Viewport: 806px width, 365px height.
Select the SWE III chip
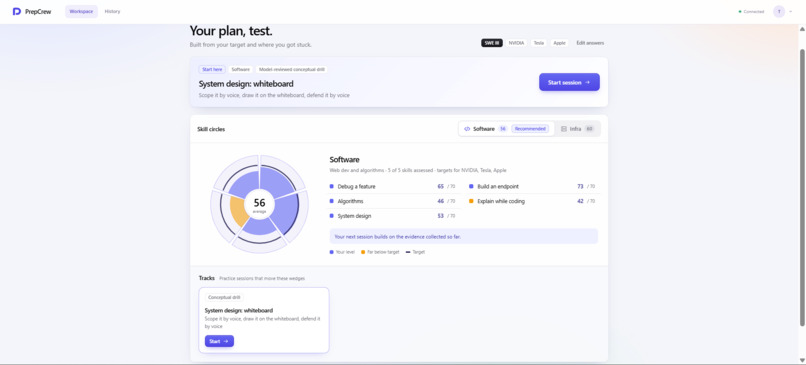tap(492, 43)
